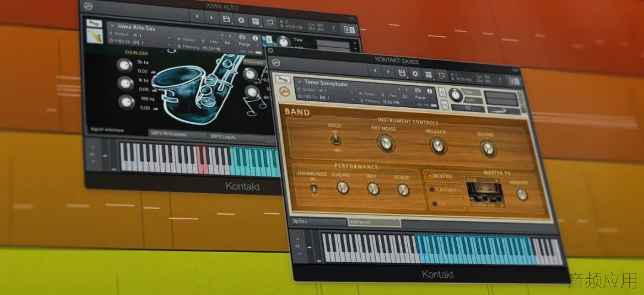The image size is (644, 295).
Task: Click camera snapshot icon in Tenor Saxophone header
Action: click(x=417, y=90)
